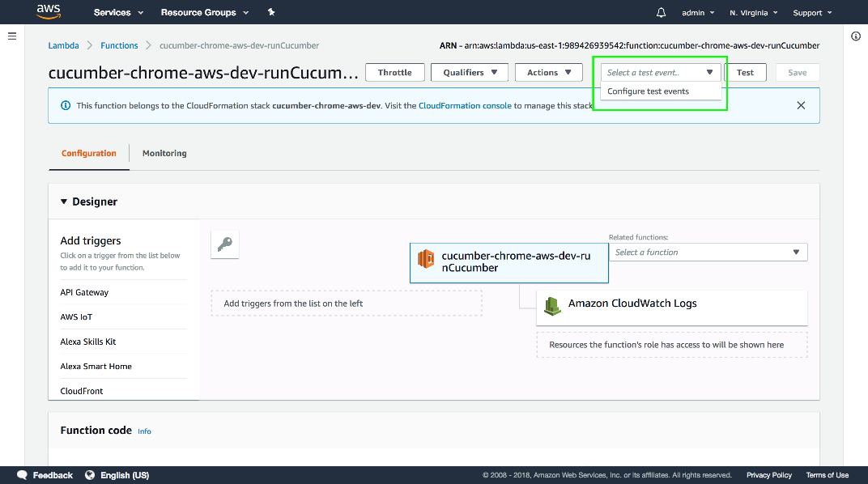Screen dimensions: 868x484
Task: Click the Functions breadcrumb link
Action: (x=119, y=45)
